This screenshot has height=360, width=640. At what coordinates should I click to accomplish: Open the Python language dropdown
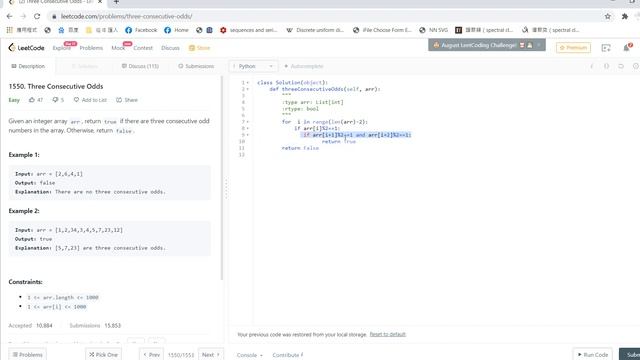point(253,66)
